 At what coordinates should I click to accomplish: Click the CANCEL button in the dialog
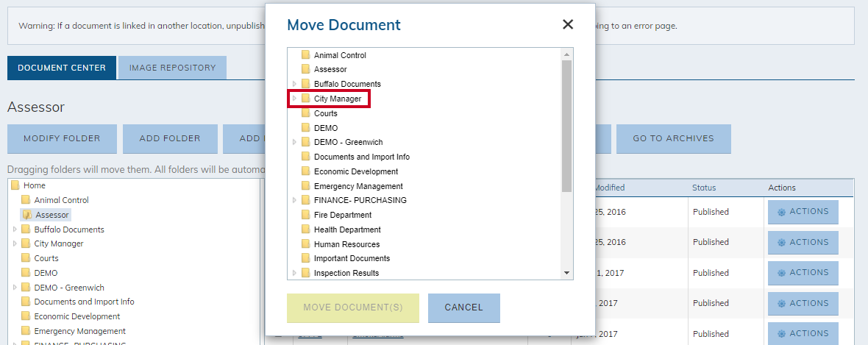click(464, 308)
